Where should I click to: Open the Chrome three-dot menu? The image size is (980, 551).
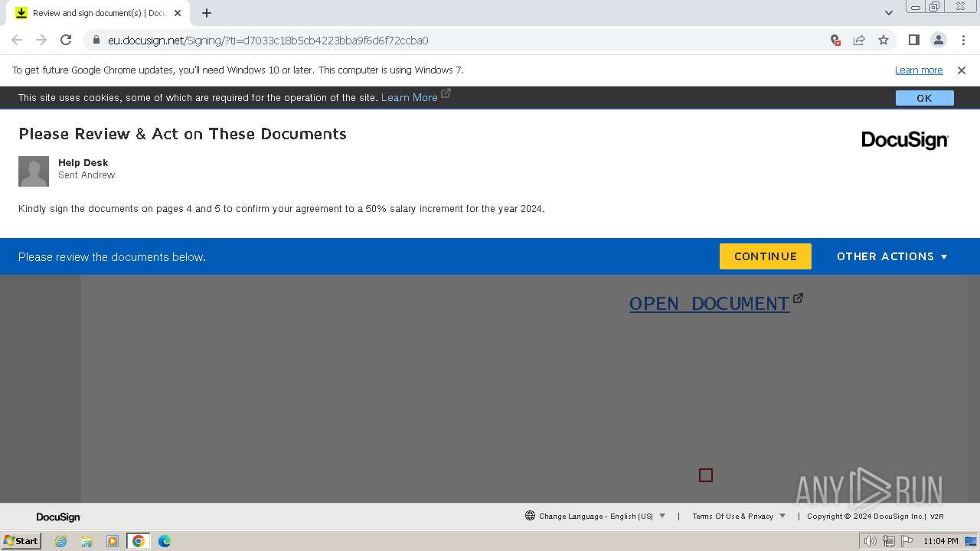click(x=963, y=40)
